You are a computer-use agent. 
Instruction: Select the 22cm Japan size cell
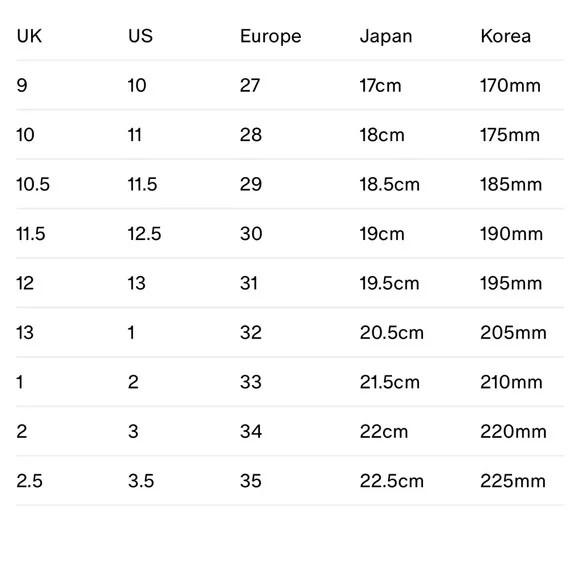click(x=384, y=432)
